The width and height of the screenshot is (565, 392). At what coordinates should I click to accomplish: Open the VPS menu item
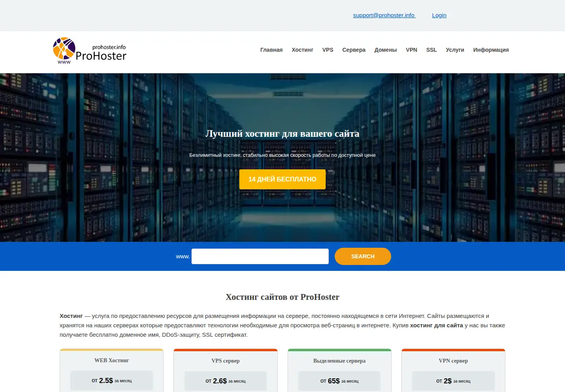[x=328, y=50]
